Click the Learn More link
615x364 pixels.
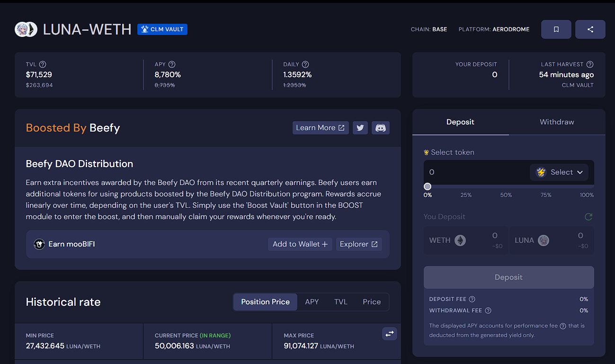click(320, 128)
